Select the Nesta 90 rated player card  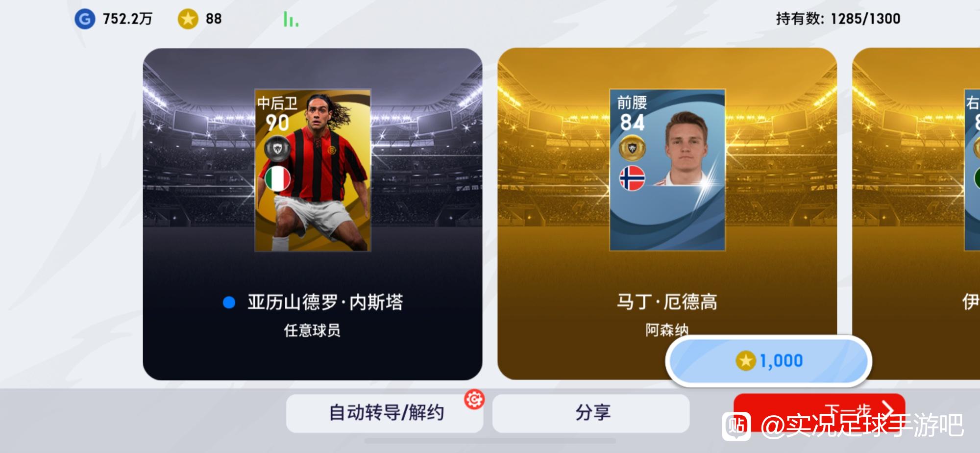(x=313, y=170)
